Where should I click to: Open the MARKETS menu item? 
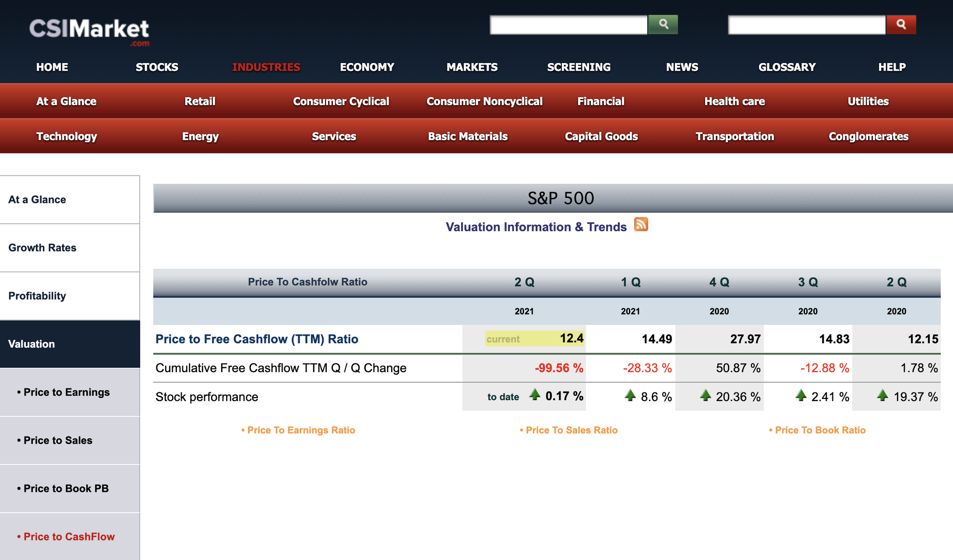[x=472, y=67]
